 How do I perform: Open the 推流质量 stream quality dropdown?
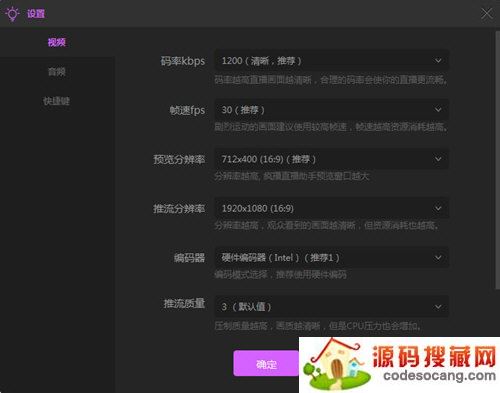click(x=331, y=306)
